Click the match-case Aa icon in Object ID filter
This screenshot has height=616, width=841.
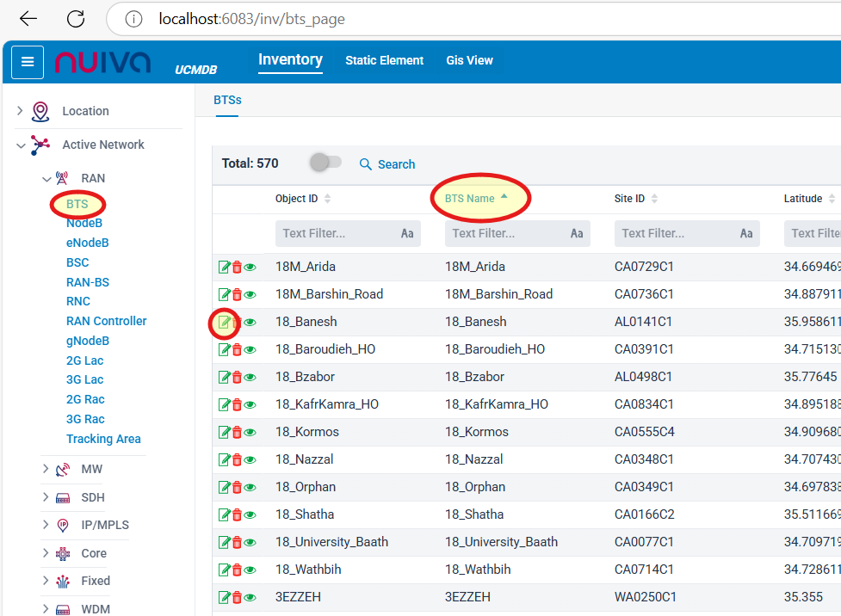(x=407, y=233)
